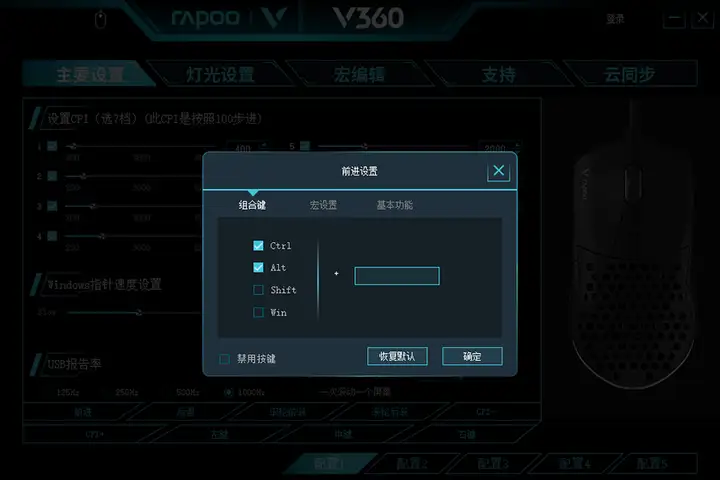Screen dimensions: 720x480
Task: Confirm with the 确定 button
Action: 472,356
